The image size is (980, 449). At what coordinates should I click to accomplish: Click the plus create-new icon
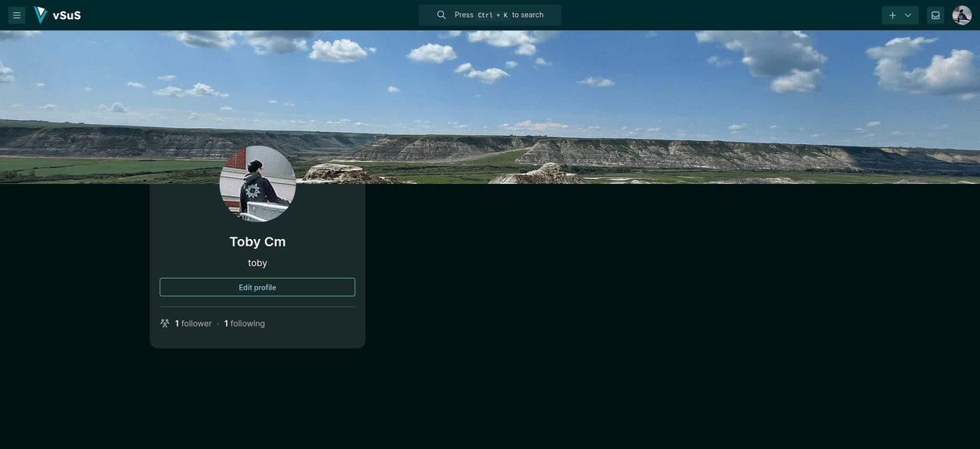[x=892, y=15]
